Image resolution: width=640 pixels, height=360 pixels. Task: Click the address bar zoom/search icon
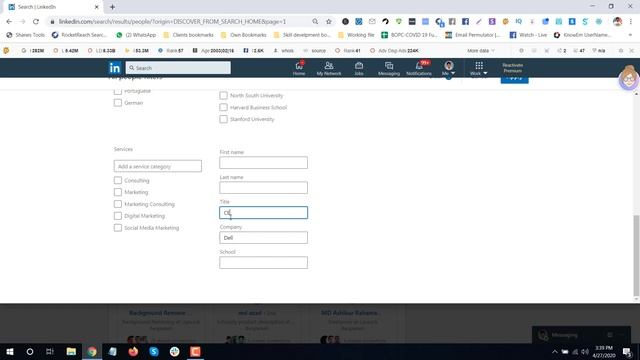click(315, 21)
